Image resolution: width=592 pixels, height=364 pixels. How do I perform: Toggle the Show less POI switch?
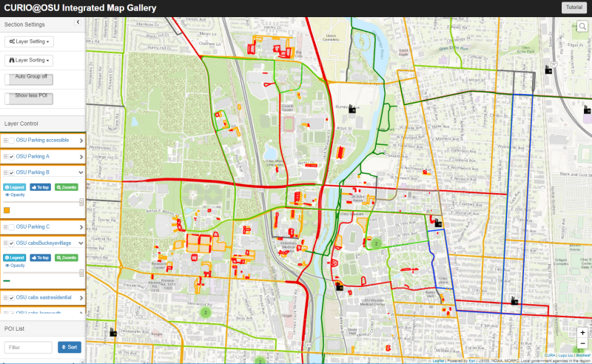29,98
